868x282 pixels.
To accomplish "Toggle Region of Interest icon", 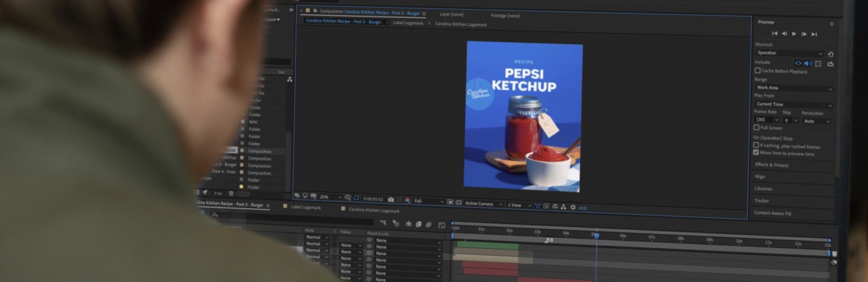I will pos(450,202).
